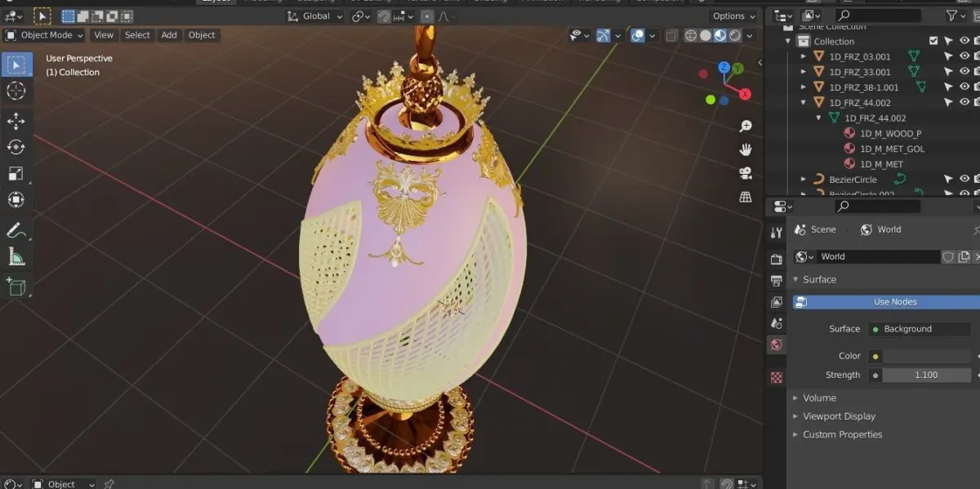Toggle selectability of 1D_FRZ_38-1.001

click(948, 87)
